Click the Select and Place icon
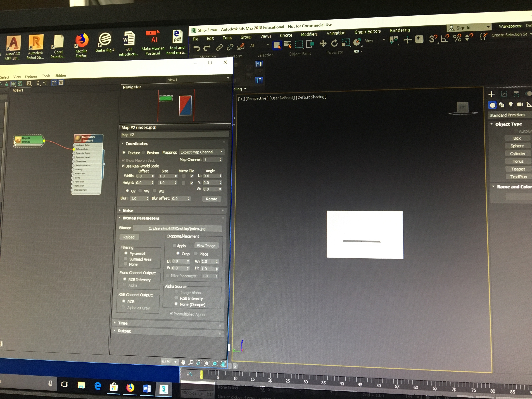 (357, 42)
